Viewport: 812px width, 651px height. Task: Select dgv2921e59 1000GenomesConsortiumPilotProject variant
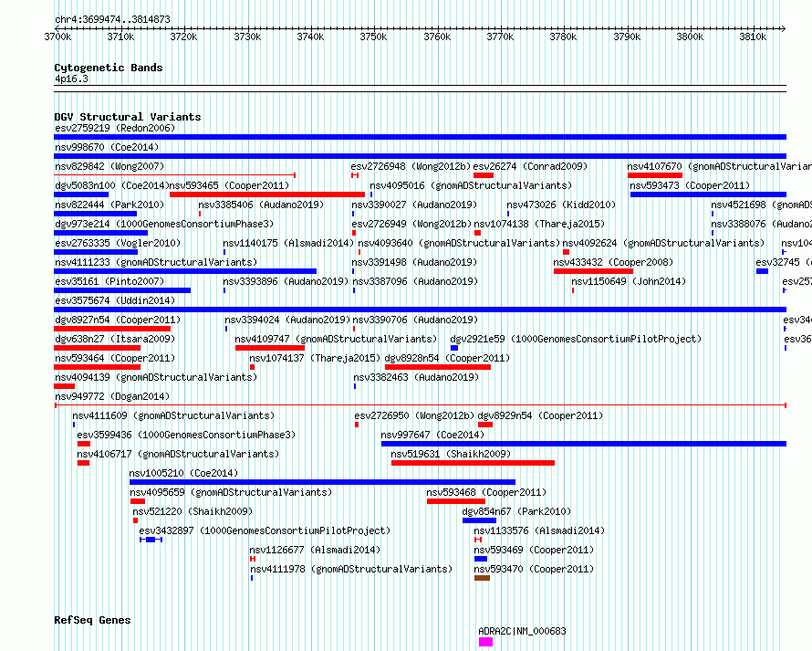pos(576,339)
